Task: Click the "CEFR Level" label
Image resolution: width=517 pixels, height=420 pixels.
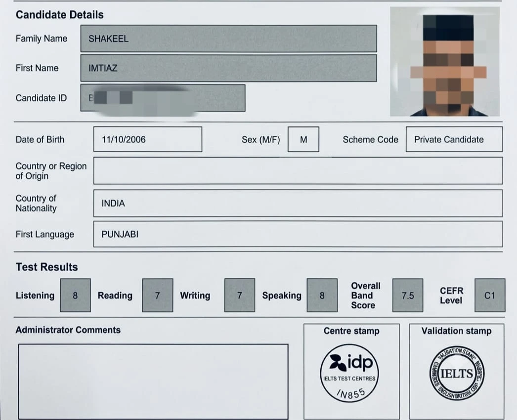Action: (x=452, y=295)
